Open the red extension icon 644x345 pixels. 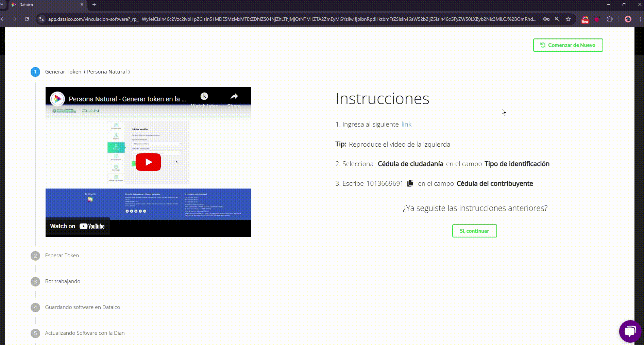tap(597, 19)
